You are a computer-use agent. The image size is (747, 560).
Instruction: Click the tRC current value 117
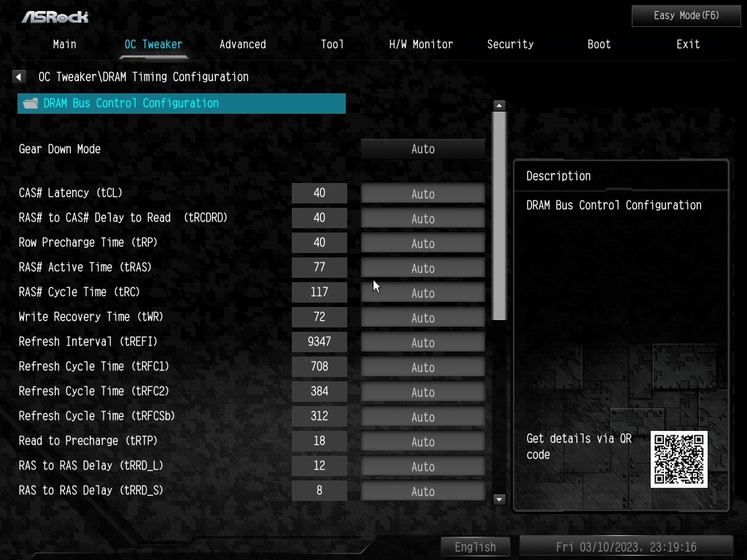coord(320,292)
